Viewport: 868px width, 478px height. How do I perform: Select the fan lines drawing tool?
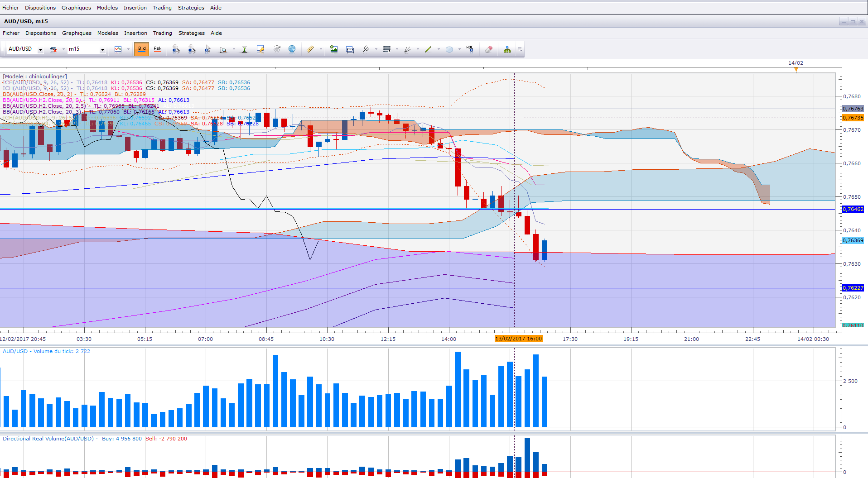point(407,49)
